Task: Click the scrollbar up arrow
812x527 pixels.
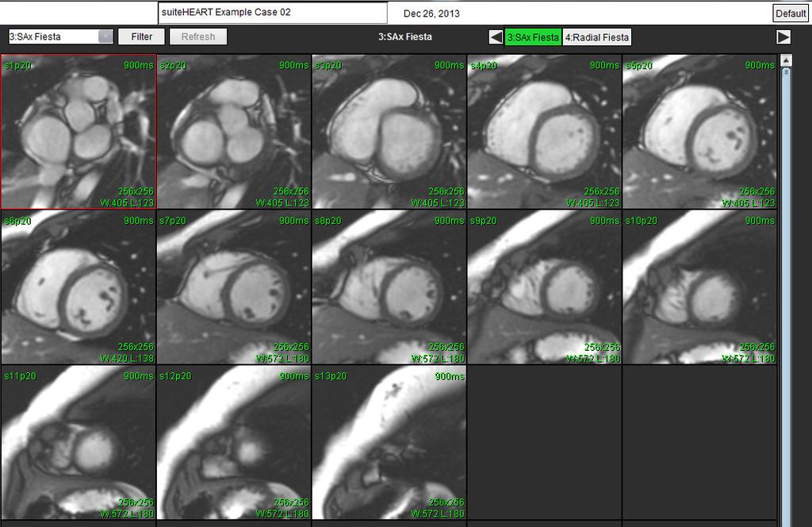Action: pos(786,60)
